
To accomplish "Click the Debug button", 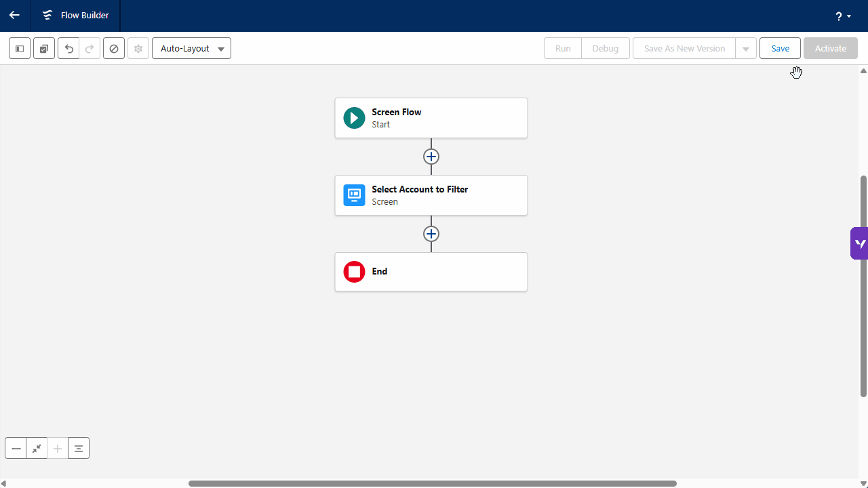I will pyautogui.click(x=605, y=49).
